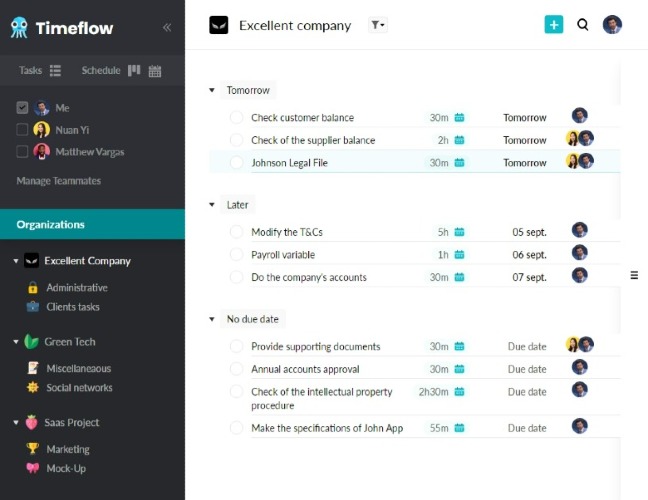Click assignee avatar for Check customer balance
Screen dimensions: 648x500
580,116
